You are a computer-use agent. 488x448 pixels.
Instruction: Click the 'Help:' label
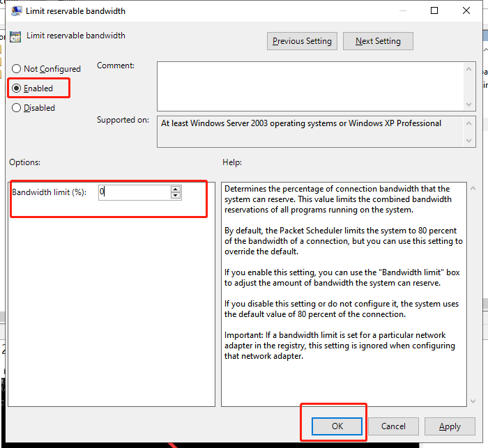232,162
